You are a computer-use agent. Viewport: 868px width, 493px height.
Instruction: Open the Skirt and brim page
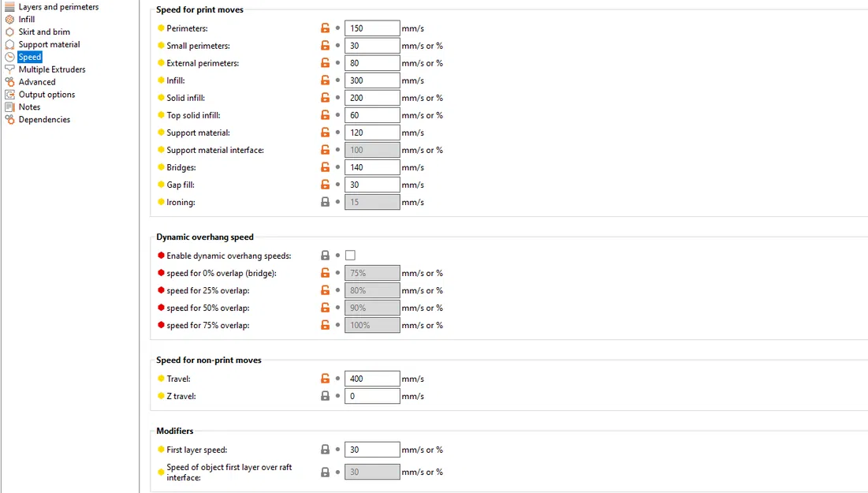[44, 32]
